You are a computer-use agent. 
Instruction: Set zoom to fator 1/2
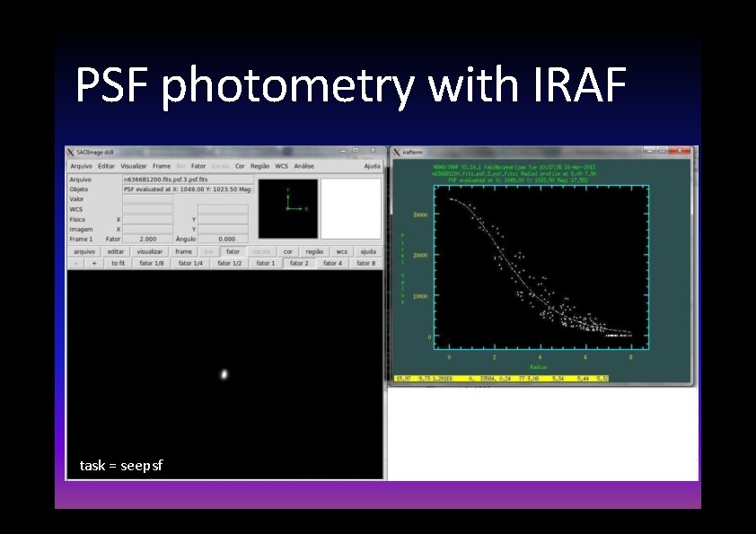pyautogui.click(x=230, y=263)
